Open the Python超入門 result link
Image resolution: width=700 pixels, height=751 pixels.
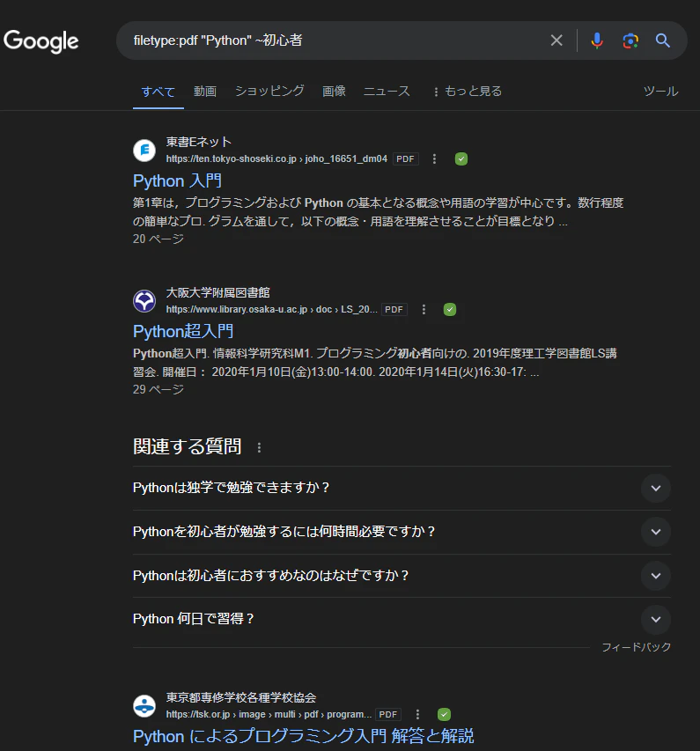pyautogui.click(x=183, y=331)
